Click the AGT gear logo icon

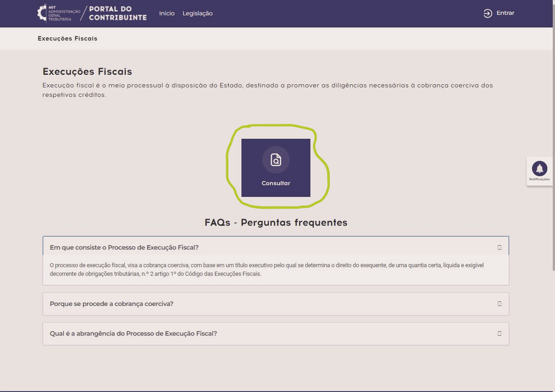point(42,13)
